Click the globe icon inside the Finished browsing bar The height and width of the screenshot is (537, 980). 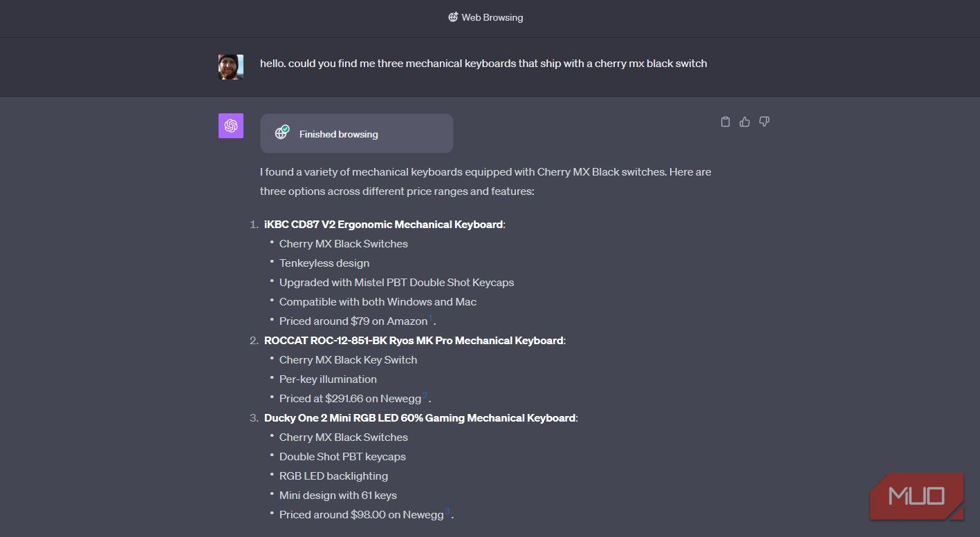(x=281, y=133)
